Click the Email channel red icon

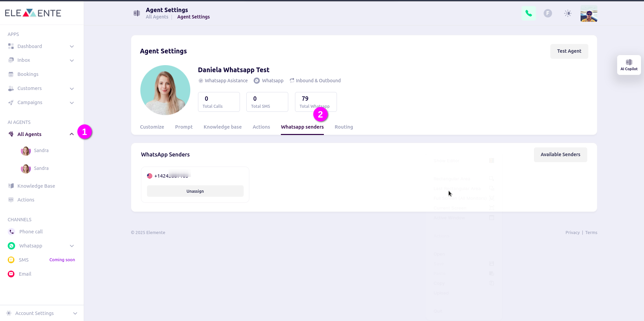pyautogui.click(x=11, y=274)
